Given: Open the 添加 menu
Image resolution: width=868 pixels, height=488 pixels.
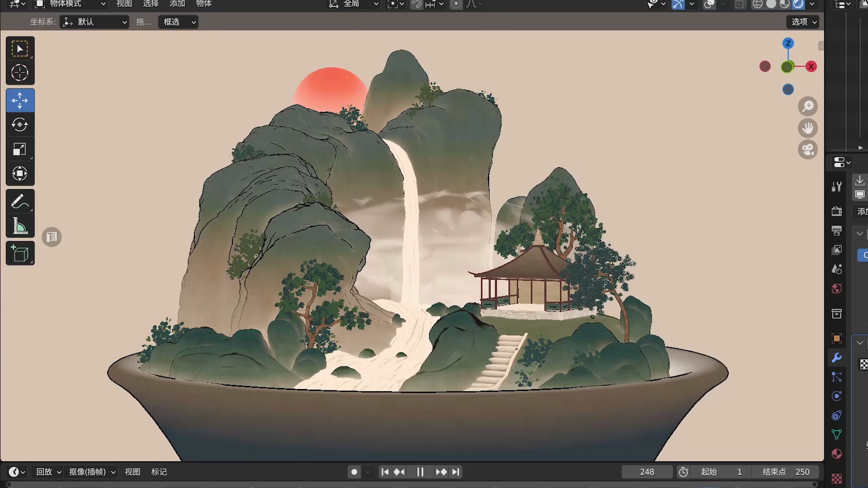Looking at the screenshot, I should coord(177,4).
